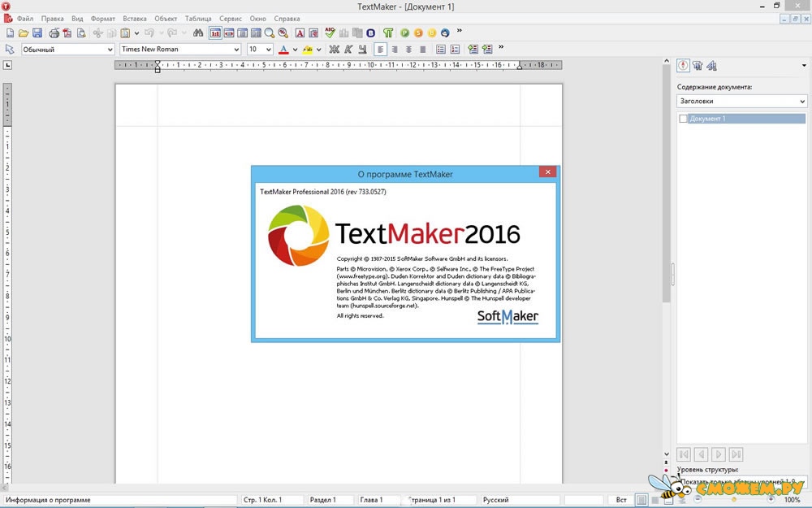
Task: Insert a text frame with the red A icon
Action: (x=300, y=33)
